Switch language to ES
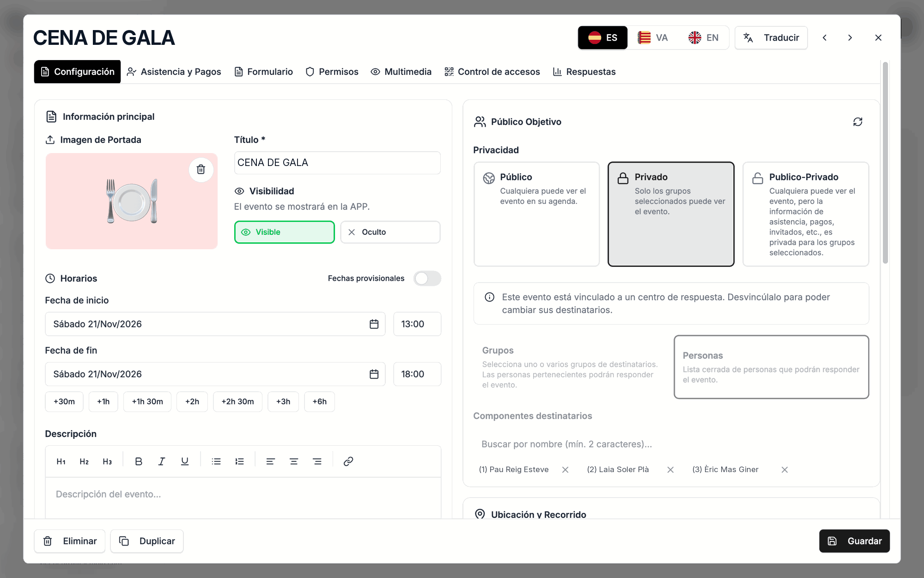The image size is (924, 578). coord(602,38)
